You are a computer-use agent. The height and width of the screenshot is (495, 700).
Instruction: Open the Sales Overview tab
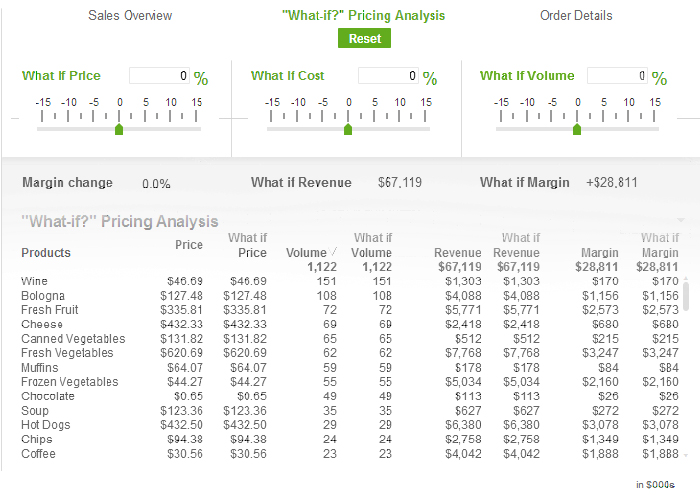point(130,16)
